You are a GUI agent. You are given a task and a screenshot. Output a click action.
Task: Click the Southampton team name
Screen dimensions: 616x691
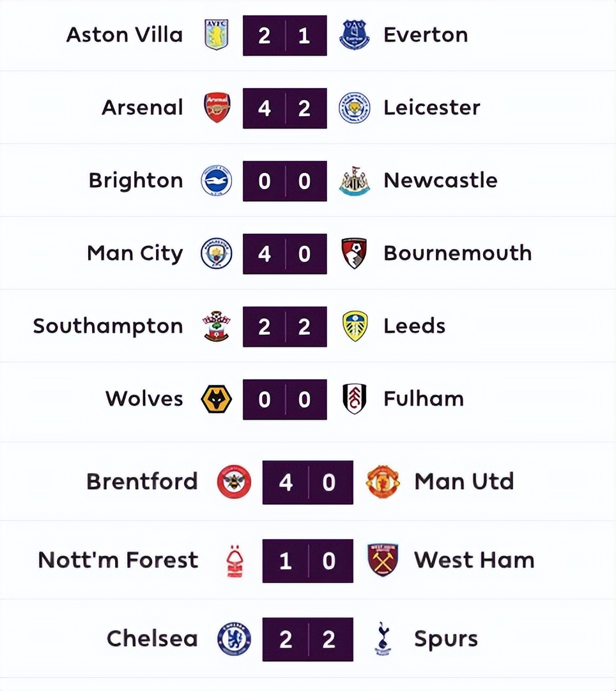(108, 326)
